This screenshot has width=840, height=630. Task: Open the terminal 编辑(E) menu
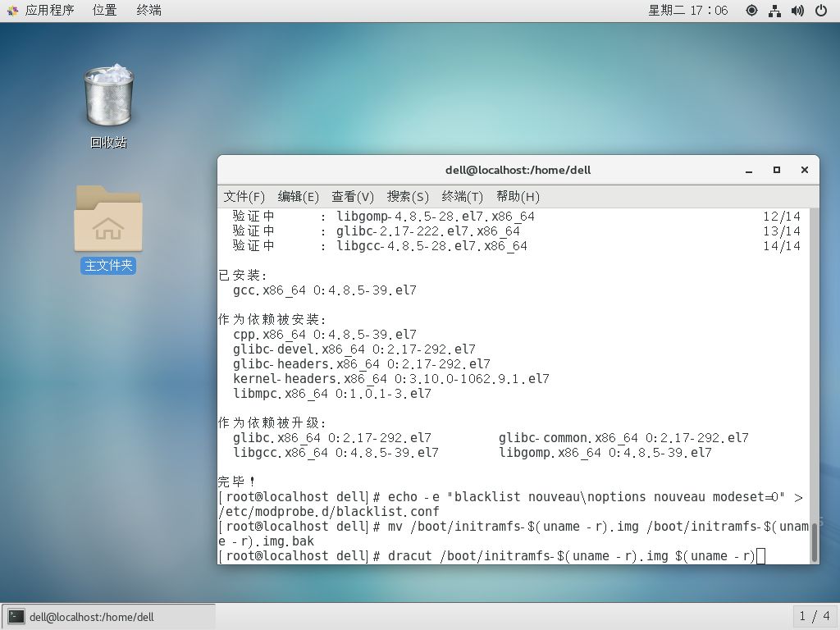tap(299, 197)
